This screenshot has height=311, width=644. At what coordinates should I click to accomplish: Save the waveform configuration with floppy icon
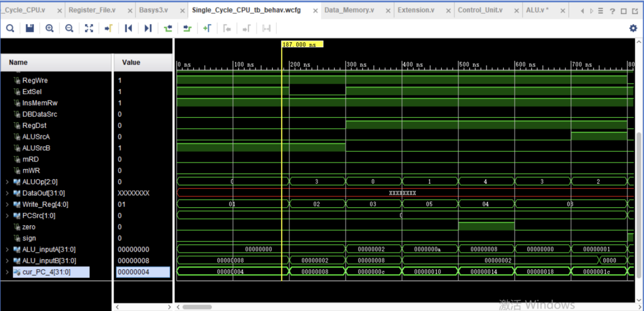[x=30, y=28]
